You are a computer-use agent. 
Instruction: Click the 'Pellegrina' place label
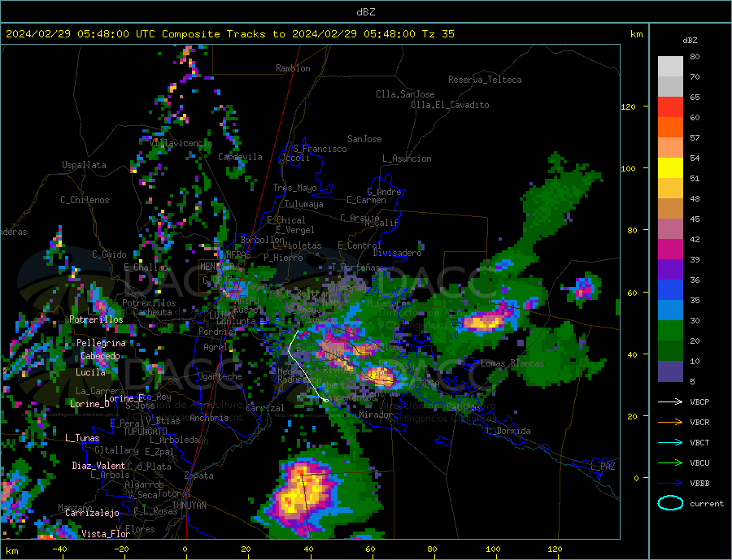click(102, 343)
